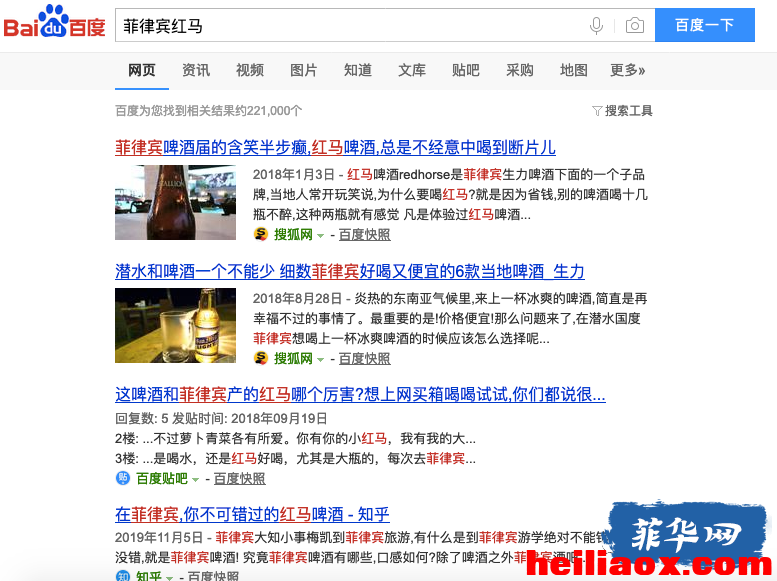Open the 知道 tab
777x581 pixels.
click(358, 70)
